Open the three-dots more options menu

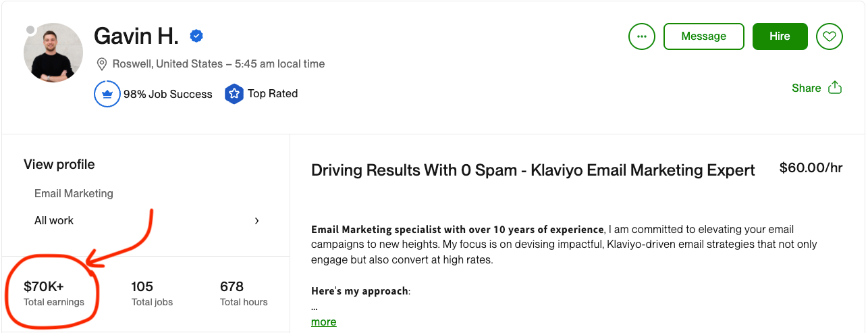(641, 36)
